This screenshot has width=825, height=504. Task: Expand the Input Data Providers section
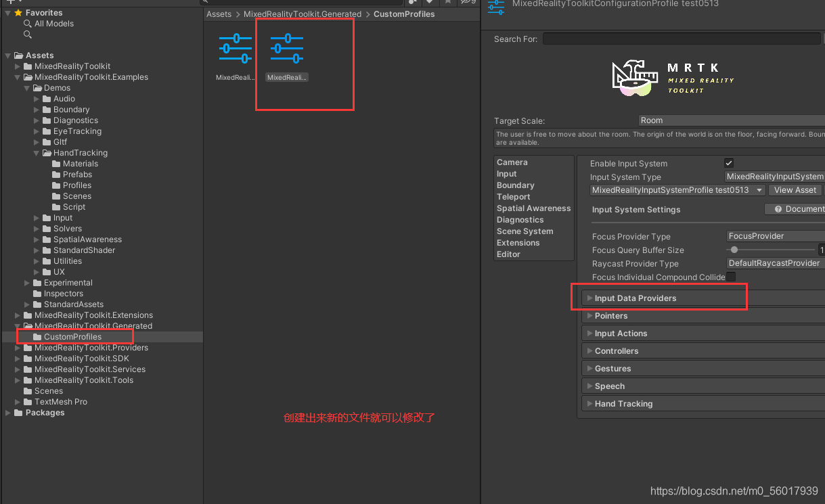coord(634,298)
